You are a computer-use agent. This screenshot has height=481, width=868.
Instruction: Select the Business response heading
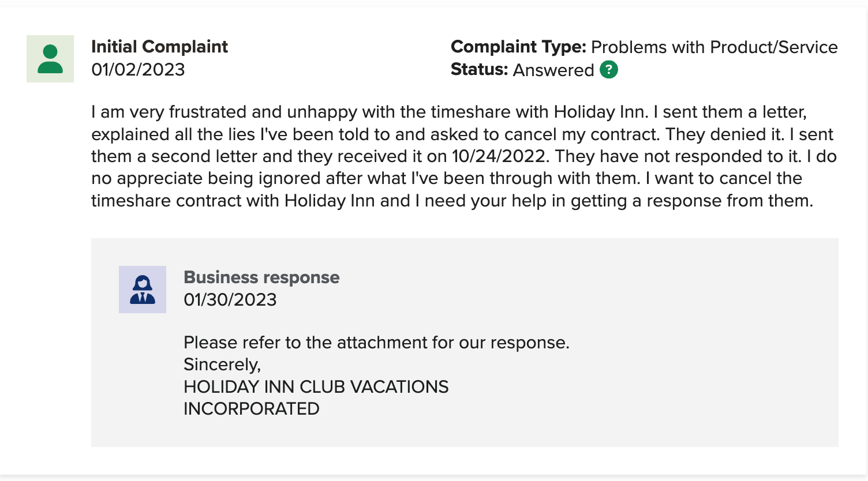[x=261, y=277]
